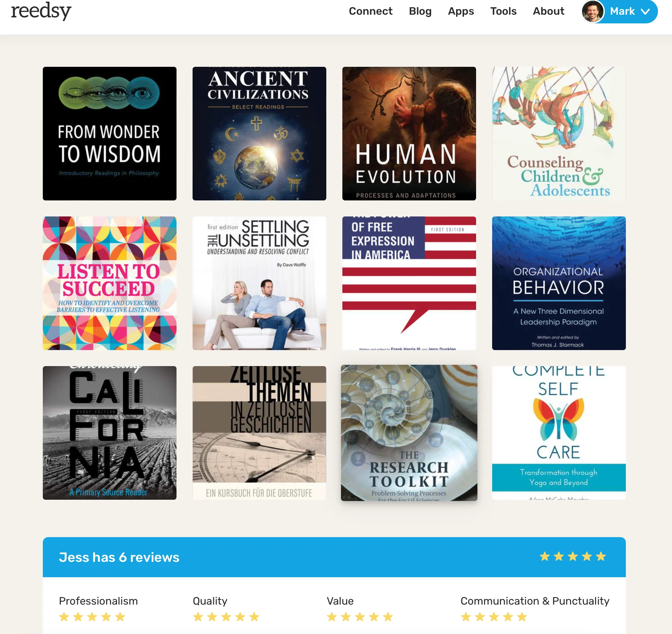Go to the Blog page
The width and height of the screenshot is (672, 634).
click(420, 11)
